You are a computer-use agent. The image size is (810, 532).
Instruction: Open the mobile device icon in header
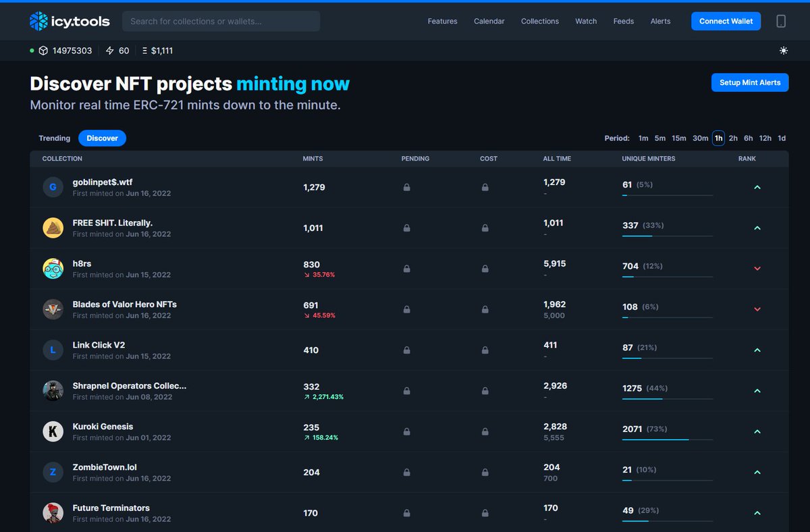(x=781, y=21)
